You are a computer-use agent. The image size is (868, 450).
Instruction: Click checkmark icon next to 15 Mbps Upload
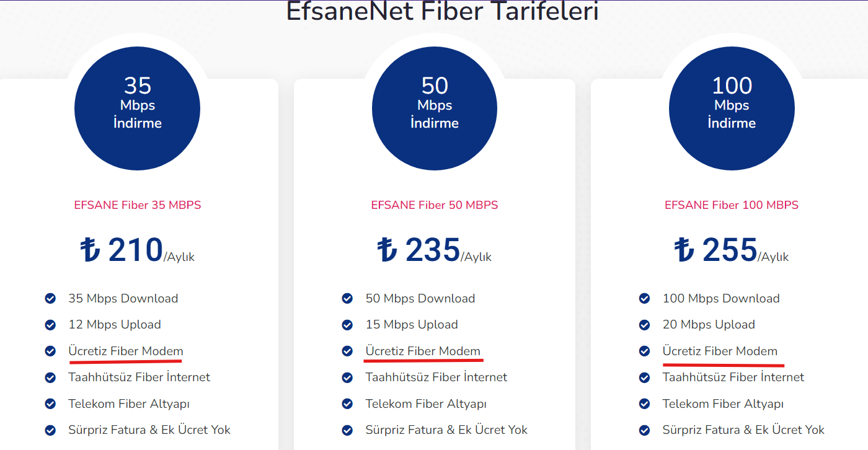(347, 325)
